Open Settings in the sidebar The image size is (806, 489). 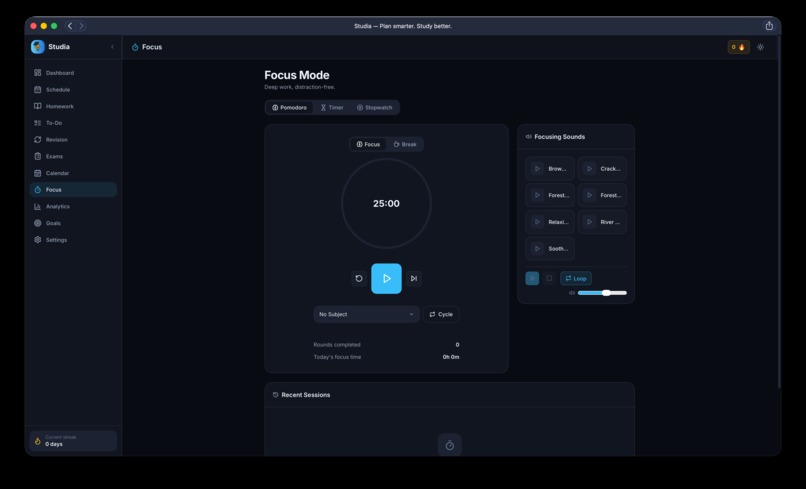tap(73, 240)
